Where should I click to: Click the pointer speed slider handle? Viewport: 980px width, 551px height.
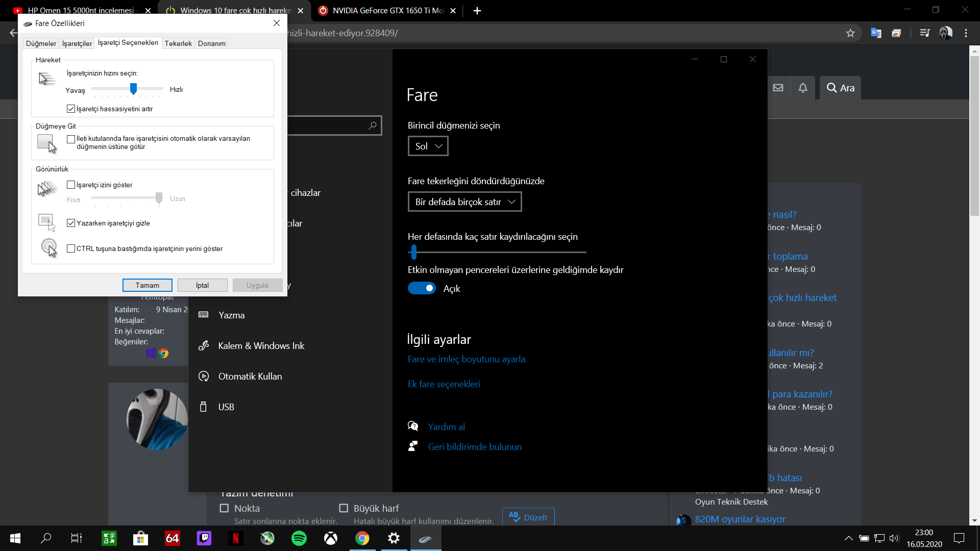tap(133, 89)
